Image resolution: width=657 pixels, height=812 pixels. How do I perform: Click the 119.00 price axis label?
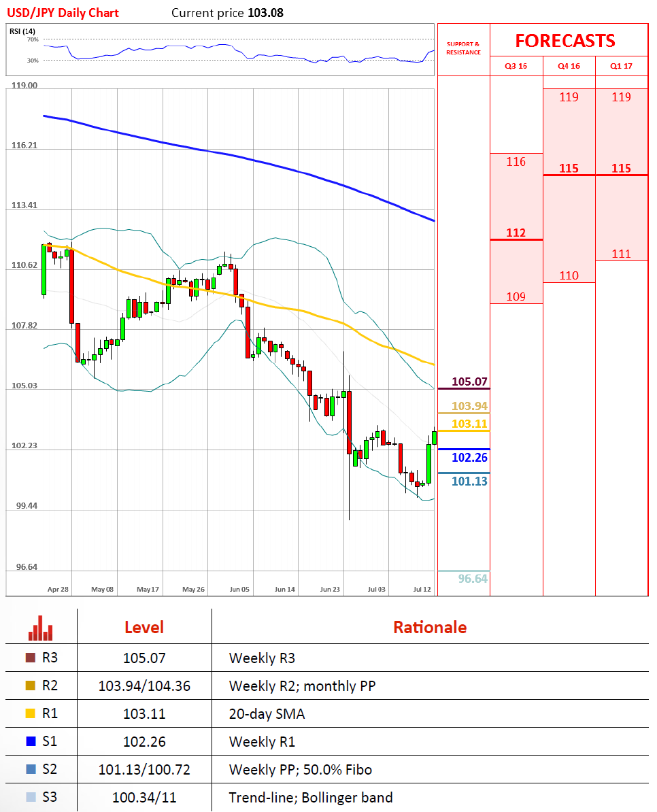(24, 86)
